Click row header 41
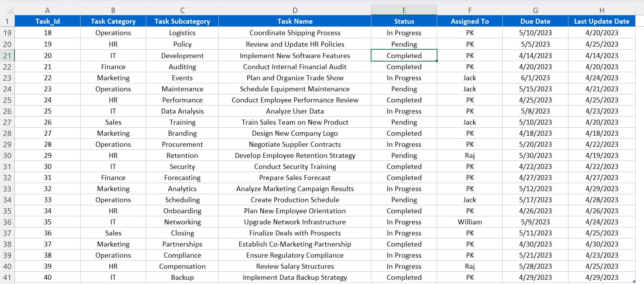This screenshot has width=644, height=284. [7, 278]
